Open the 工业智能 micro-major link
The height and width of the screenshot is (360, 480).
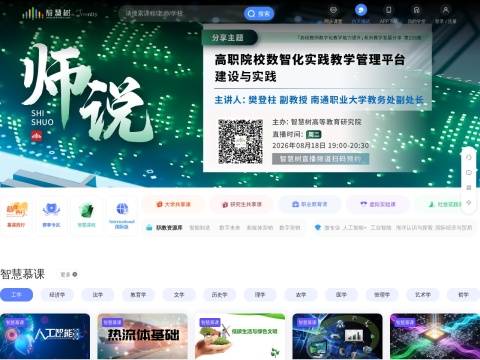click(x=381, y=228)
